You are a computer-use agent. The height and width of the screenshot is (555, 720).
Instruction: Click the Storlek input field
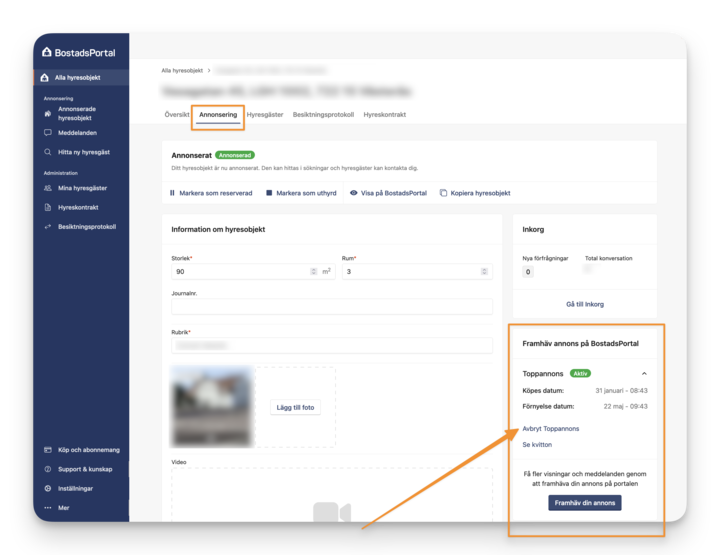[253, 271]
